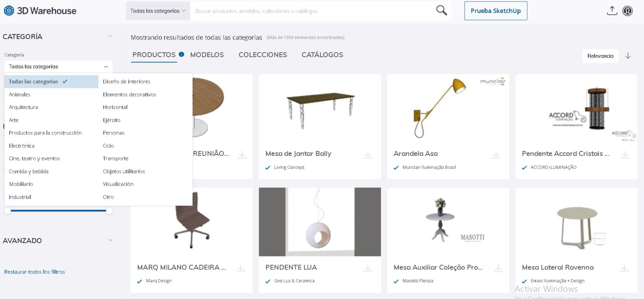Image resolution: width=644 pixels, height=299 pixels.
Task: Open the upload model icon
Action: pos(612,11)
